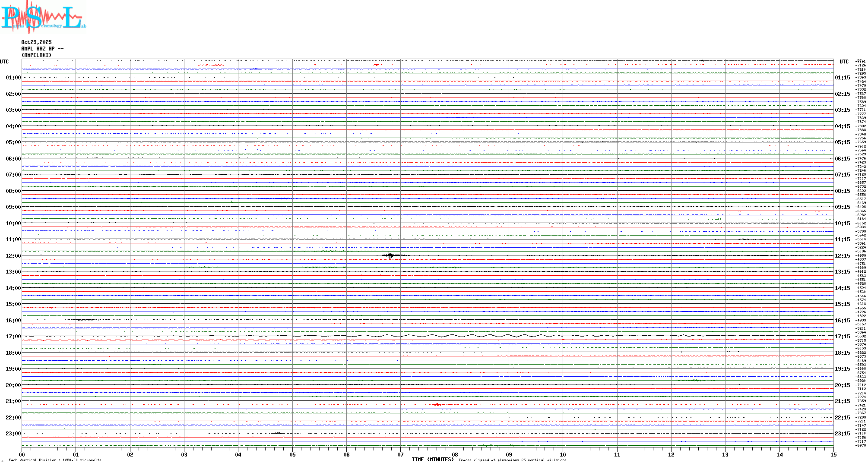Click the traces clipped footnote text
The image size is (868, 466).
pyautogui.click(x=512, y=460)
